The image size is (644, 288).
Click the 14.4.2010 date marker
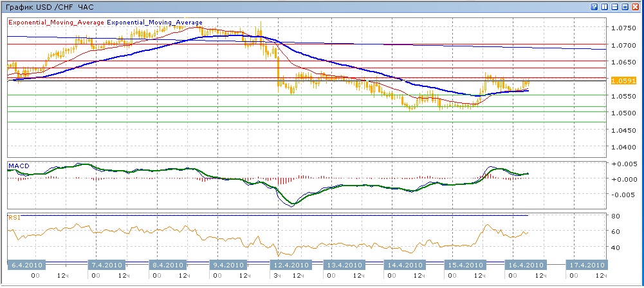[405, 265]
